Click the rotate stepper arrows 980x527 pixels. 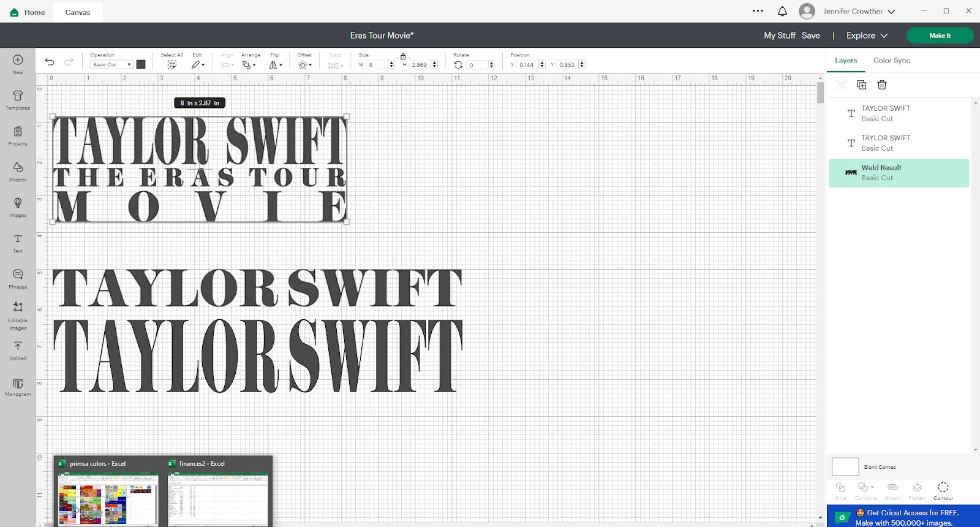(491, 64)
